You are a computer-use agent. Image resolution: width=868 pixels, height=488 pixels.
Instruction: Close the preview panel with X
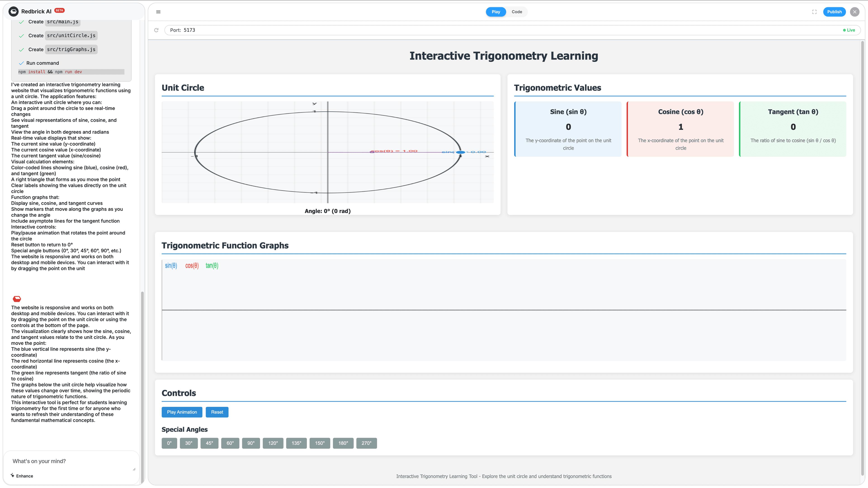pyautogui.click(x=854, y=12)
